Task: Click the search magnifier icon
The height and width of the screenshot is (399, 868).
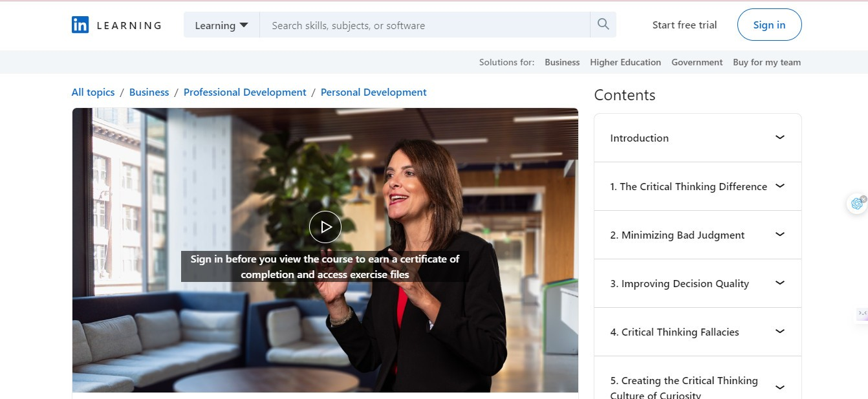Action: (x=603, y=25)
